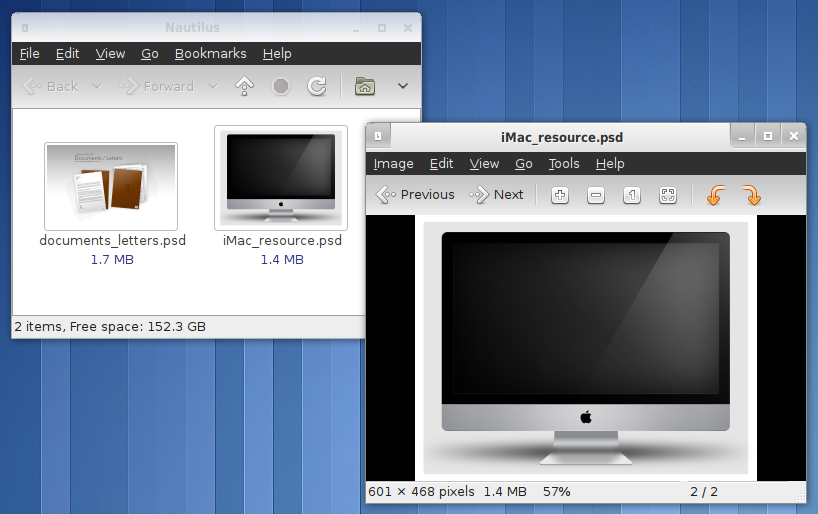Click the Nautilus status bar free space text
818x514 pixels.
click(110, 327)
